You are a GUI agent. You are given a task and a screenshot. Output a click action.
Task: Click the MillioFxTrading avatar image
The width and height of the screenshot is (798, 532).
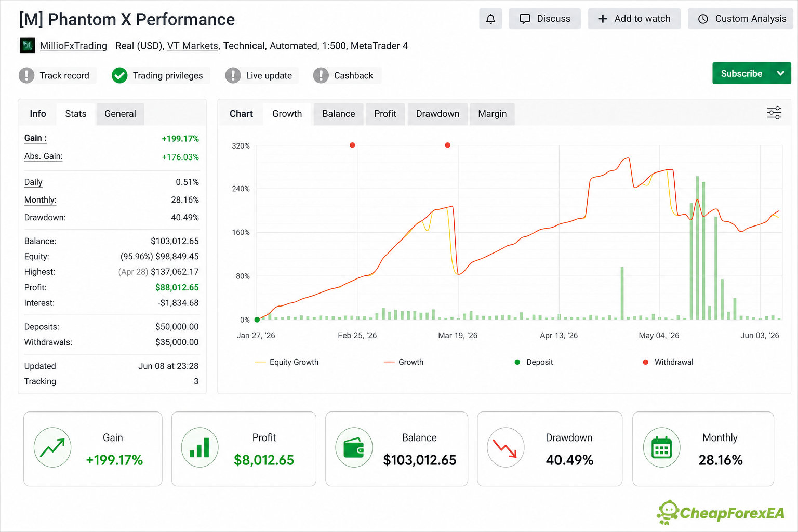point(27,46)
